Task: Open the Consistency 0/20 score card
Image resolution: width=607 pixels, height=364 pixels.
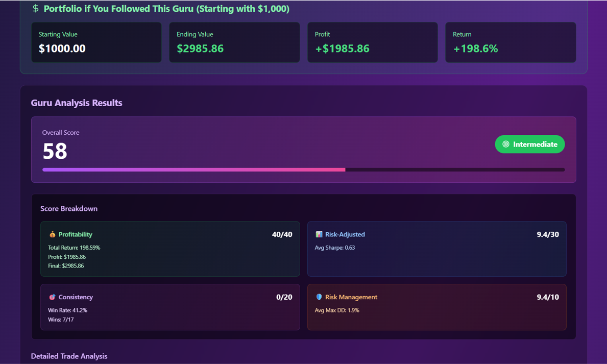Action: tap(170, 307)
